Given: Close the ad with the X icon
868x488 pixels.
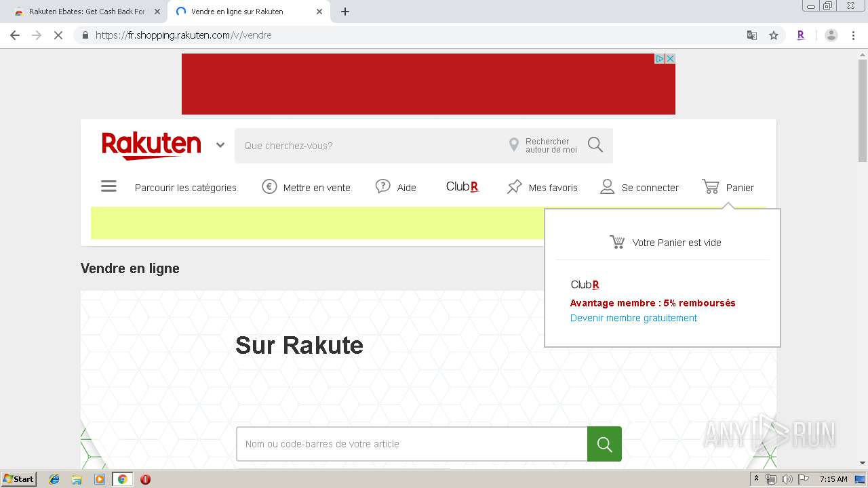Looking at the screenshot, I should pyautogui.click(x=670, y=59).
